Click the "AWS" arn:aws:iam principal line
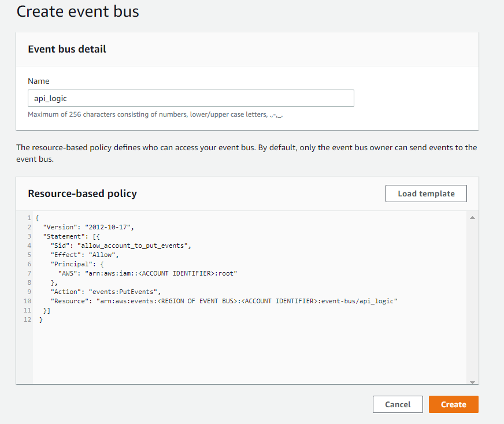This screenshot has width=504, height=424. pyautogui.click(x=147, y=273)
